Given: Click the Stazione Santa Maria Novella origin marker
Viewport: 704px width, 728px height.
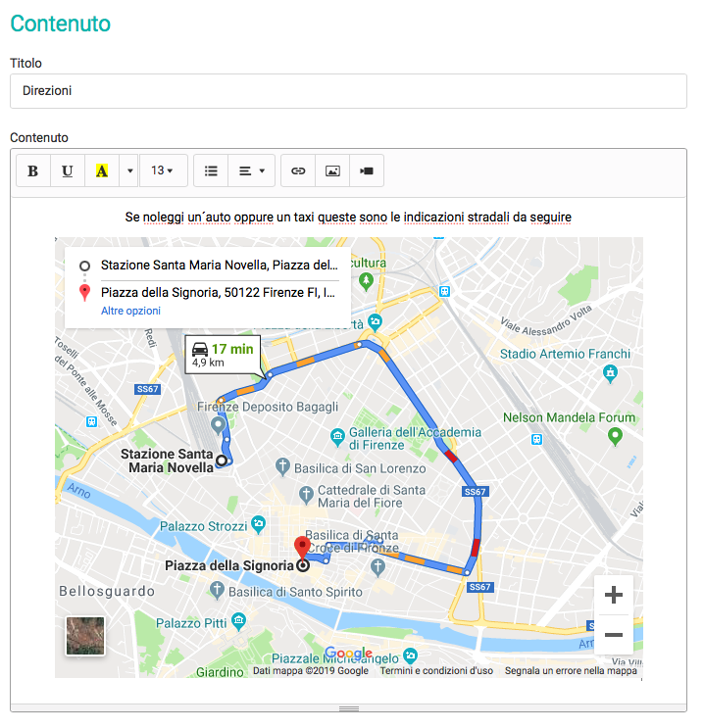Looking at the screenshot, I should [x=222, y=461].
